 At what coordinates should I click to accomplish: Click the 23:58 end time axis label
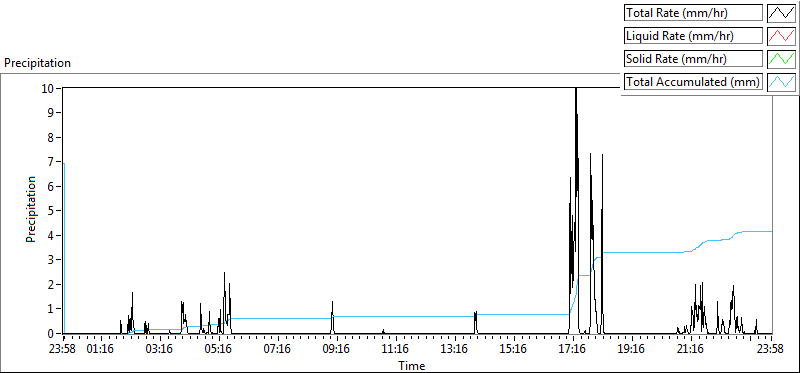click(771, 350)
